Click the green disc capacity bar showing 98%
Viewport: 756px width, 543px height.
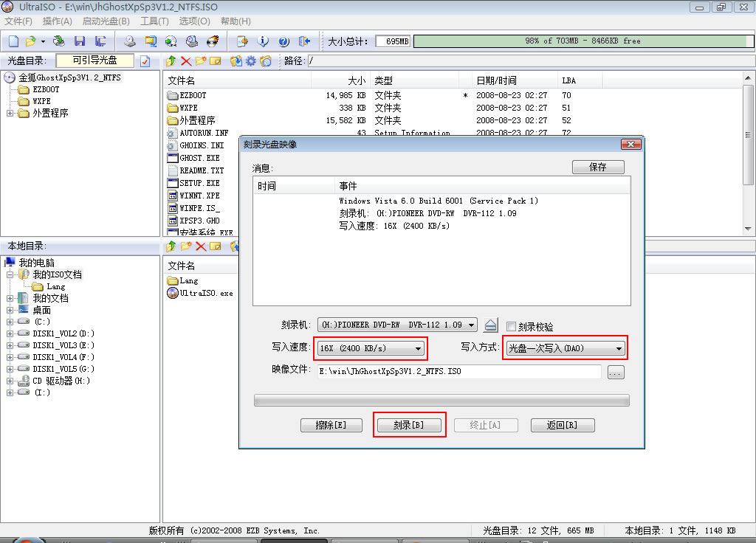(583, 41)
